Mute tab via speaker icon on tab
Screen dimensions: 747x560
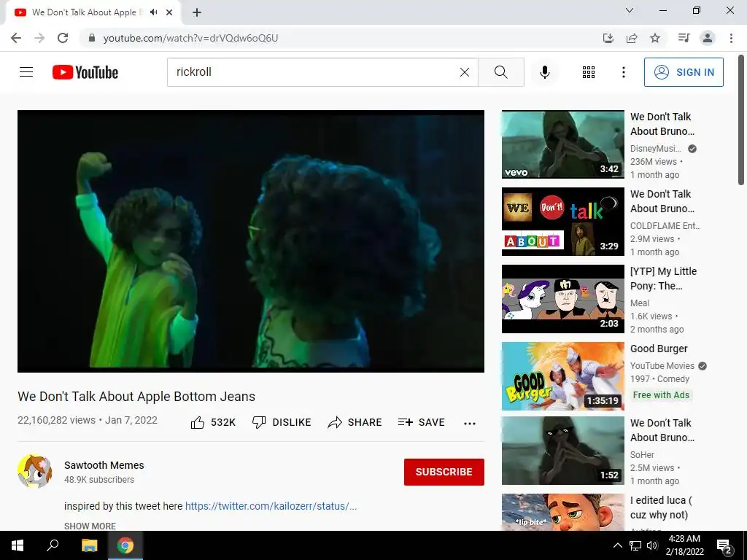153,12
